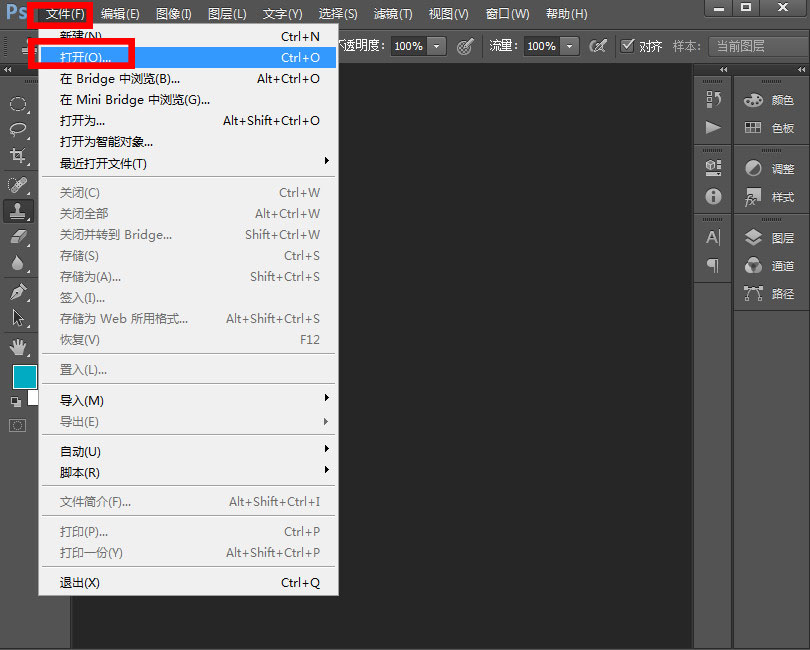
Task: Open the Info panel icon
Action: click(713, 196)
